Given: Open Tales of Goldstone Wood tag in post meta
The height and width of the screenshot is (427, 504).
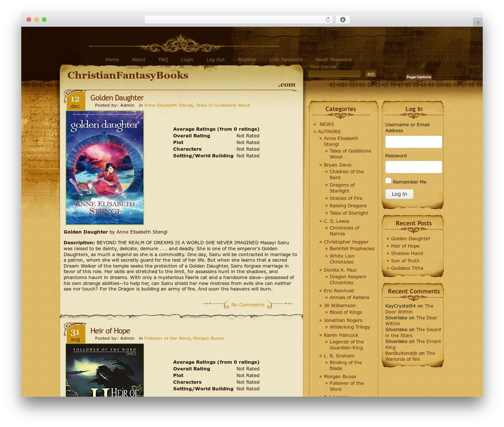Looking at the screenshot, I should click(x=223, y=105).
